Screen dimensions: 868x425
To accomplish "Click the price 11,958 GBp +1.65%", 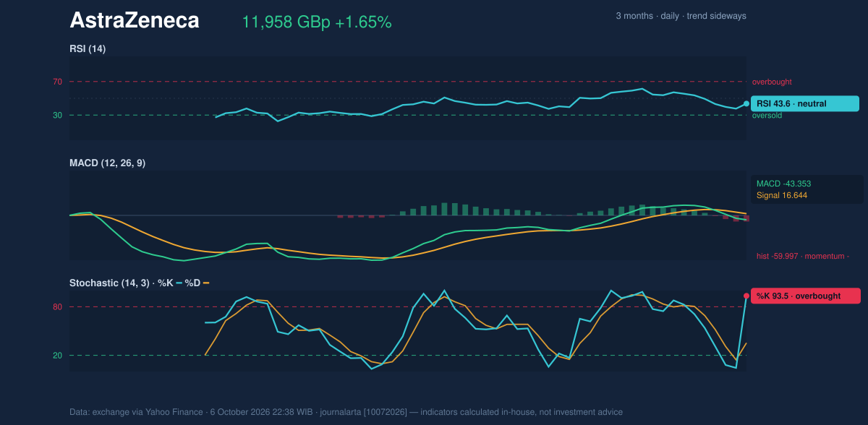I will coord(317,22).
